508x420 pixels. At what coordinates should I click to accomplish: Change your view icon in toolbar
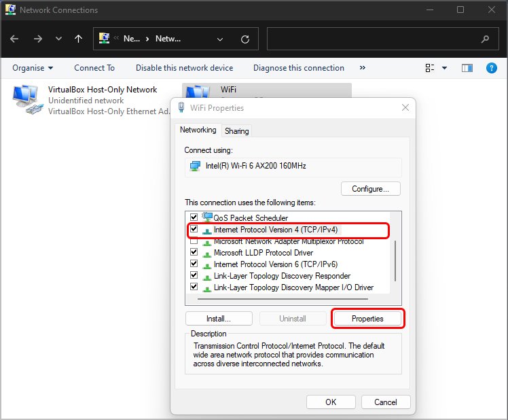430,68
